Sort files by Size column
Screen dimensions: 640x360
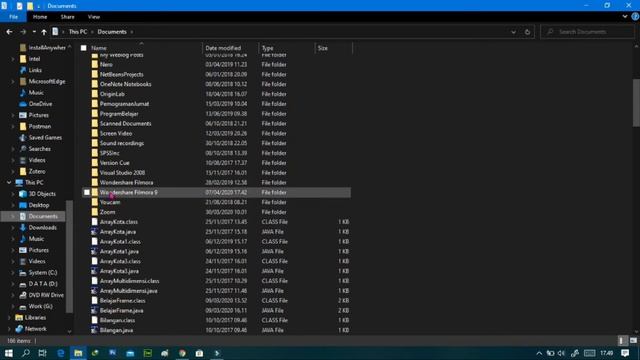point(323,48)
